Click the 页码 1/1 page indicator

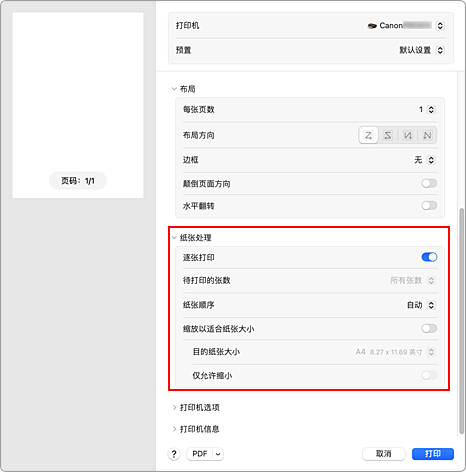[78, 181]
